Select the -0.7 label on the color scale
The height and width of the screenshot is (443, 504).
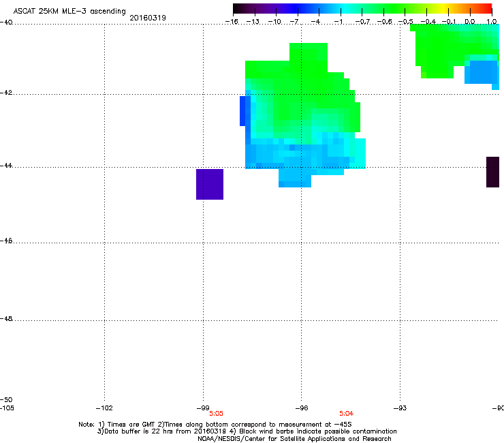362,22
